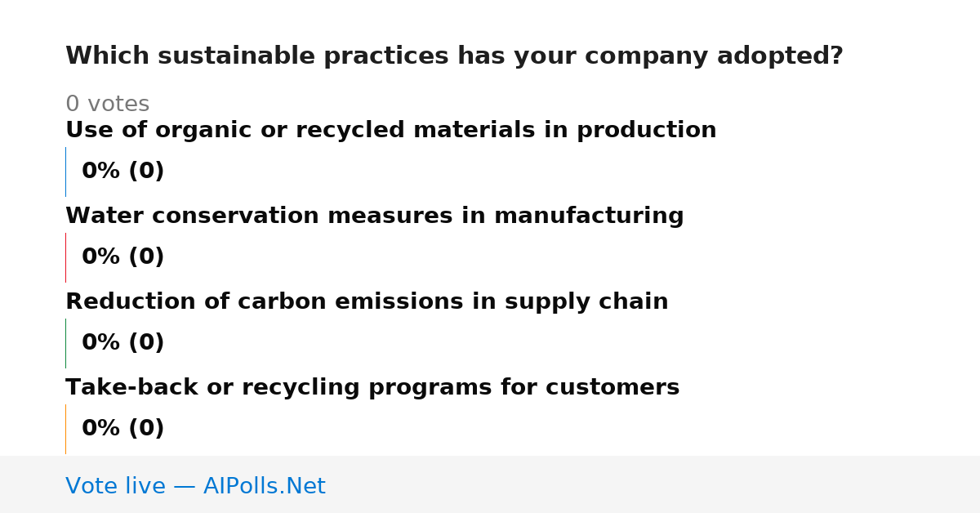The height and width of the screenshot is (513, 980).
Task: Choose Take-back or recycling programs option
Action: (x=372, y=388)
